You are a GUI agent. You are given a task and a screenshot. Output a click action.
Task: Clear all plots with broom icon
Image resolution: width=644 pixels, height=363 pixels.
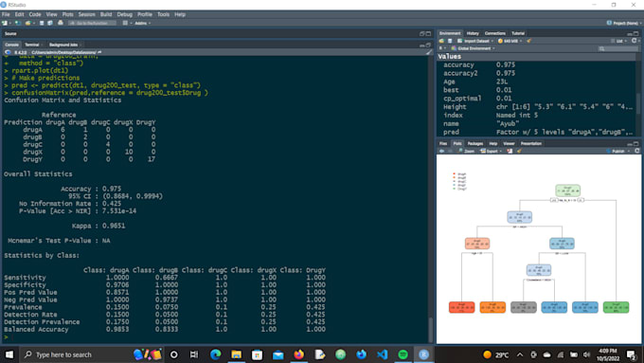coord(519,151)
